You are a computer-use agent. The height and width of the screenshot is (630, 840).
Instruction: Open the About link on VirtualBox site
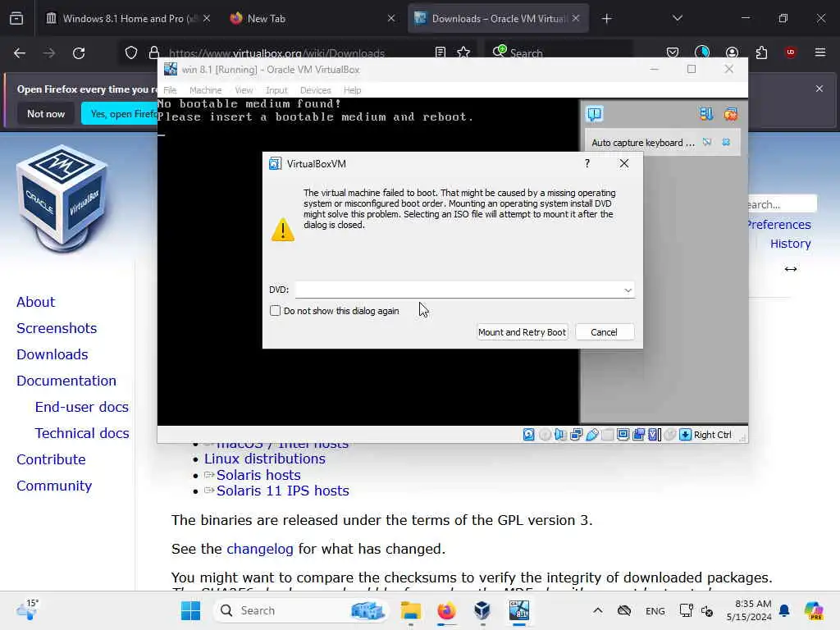coord(35,302)
